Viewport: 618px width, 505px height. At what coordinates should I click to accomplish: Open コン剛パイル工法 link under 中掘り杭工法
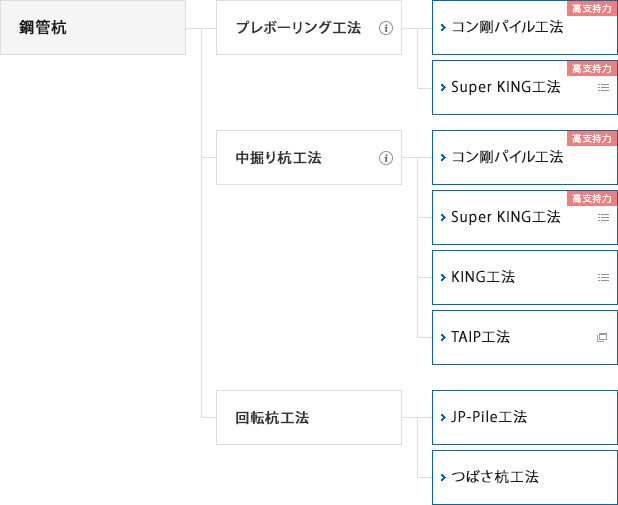[x=507, y=157]
